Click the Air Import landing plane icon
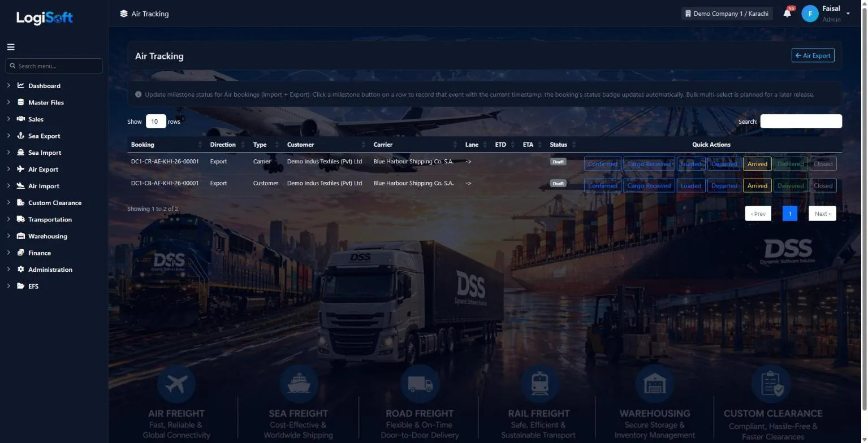This screenshot has width=868, height=443. [21, 186]
